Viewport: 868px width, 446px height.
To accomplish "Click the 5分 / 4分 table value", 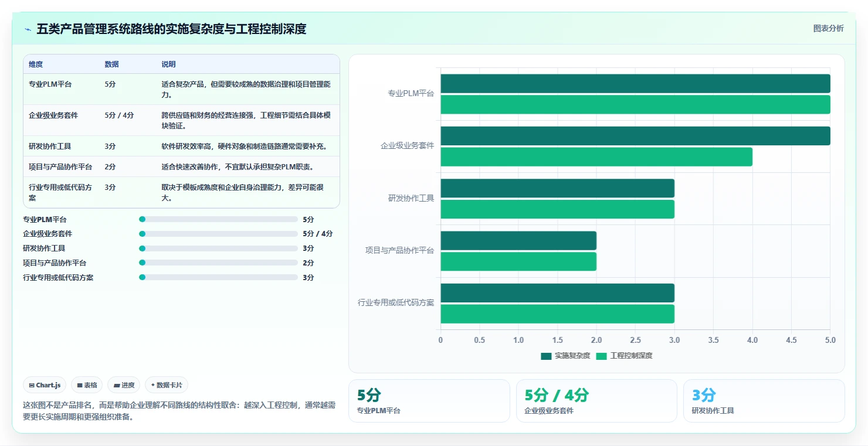I will 120,115.
